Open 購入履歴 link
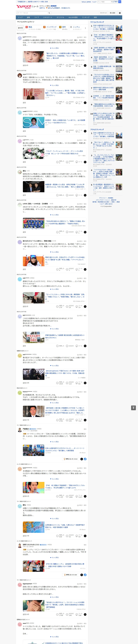Viewport: 138px width, 644px height. [x=112, y=13]
